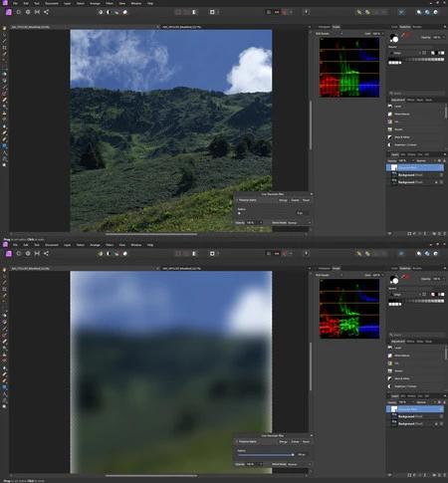Apply Auto Contrast in top window toolbar

pyautogui.click(x=109, y=12)
